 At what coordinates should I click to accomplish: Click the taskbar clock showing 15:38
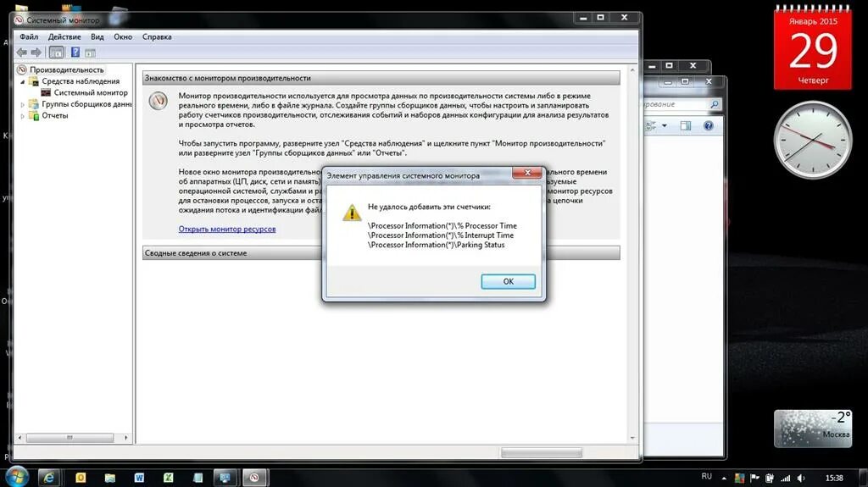[834, 478]
